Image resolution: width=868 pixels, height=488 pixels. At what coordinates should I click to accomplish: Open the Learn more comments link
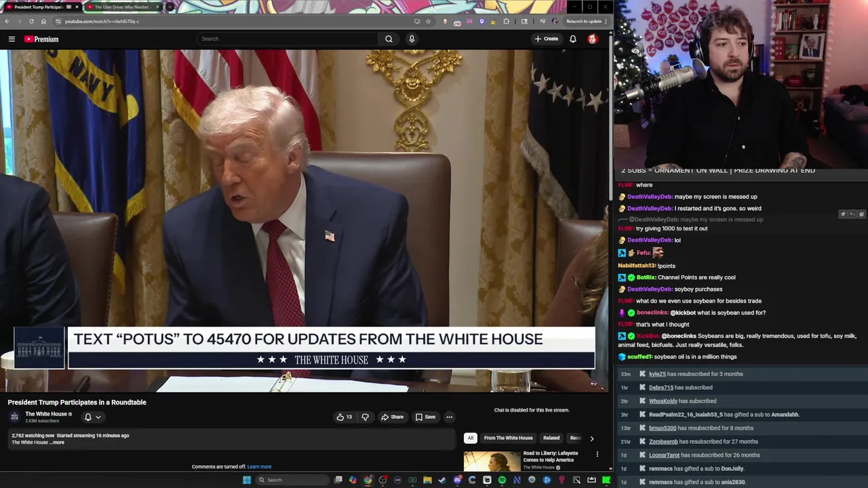coord(259,466)
